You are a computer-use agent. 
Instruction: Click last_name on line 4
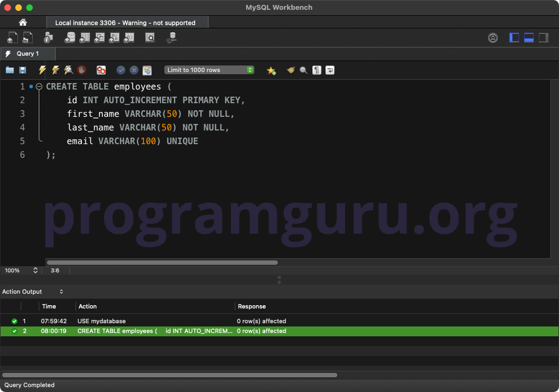tap(91, 127)
